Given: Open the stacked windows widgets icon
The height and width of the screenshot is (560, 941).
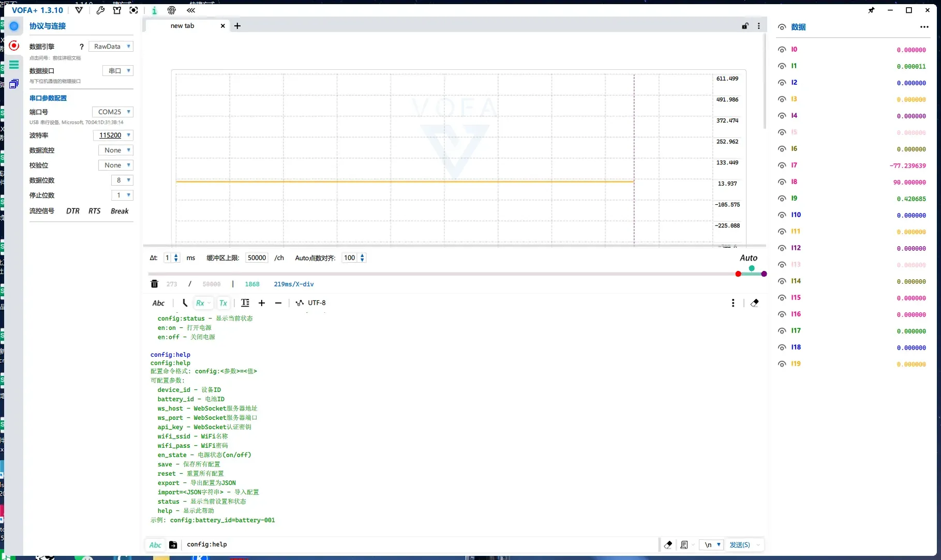Looking at the screenshot, I should [x=14, y=84].
